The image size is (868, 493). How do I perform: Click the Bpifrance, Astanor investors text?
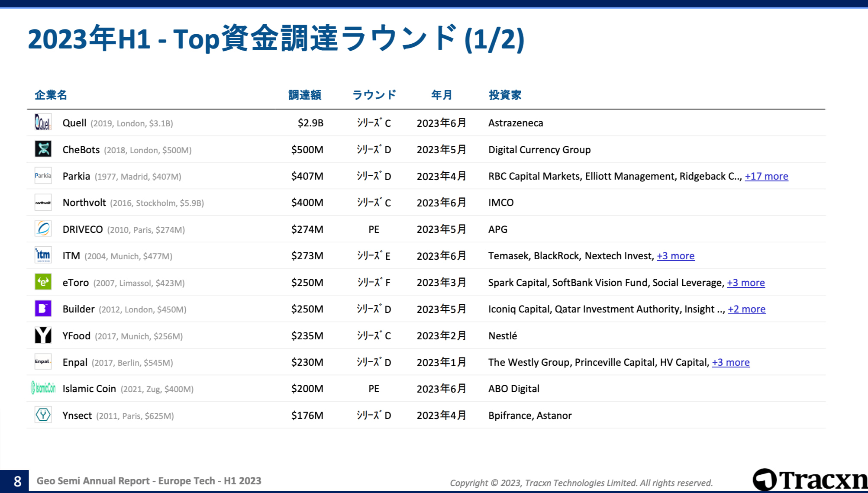[x=530, y=416]
